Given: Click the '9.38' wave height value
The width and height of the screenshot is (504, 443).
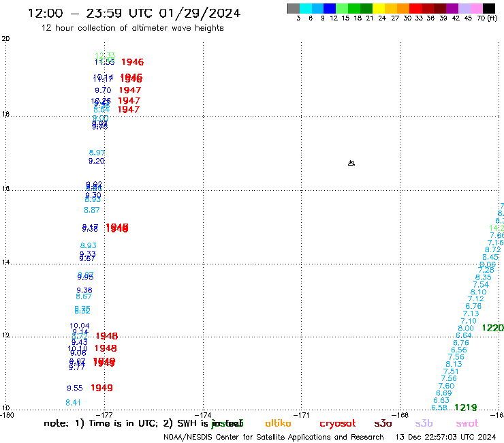Looking at the screenshot, I should point(84,290).
